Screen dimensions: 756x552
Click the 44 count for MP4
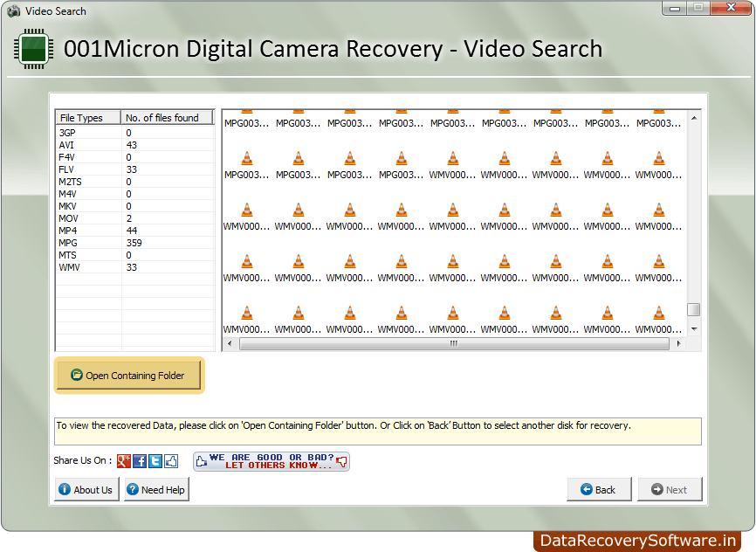click(132, 231)
